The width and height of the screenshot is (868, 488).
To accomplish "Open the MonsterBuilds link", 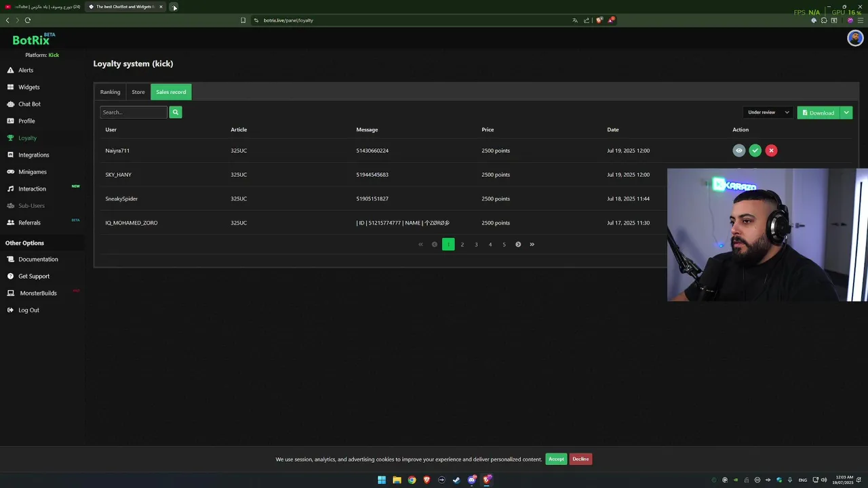I will (x=38, y=293).
